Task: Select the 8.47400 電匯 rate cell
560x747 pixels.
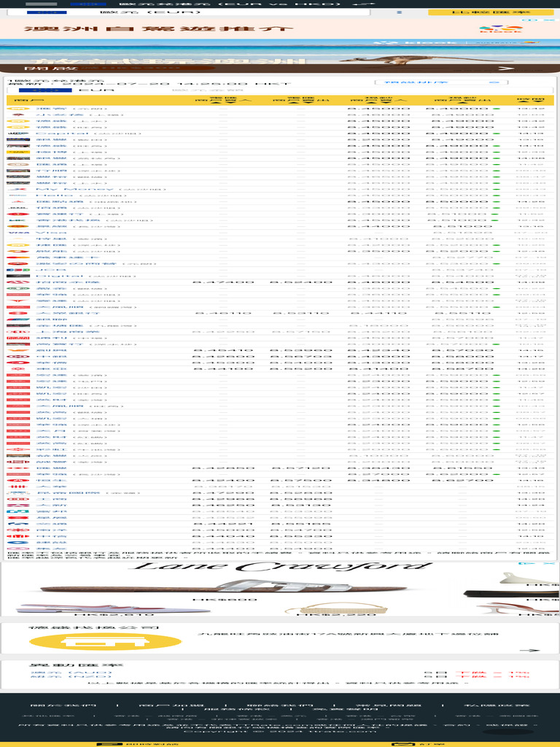Action: coord(223,282)
